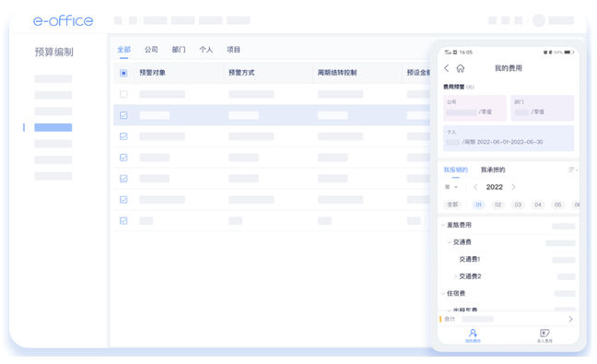Click the year 2022 label
This screenshot has width=597, height=364.
coord(494,187)
